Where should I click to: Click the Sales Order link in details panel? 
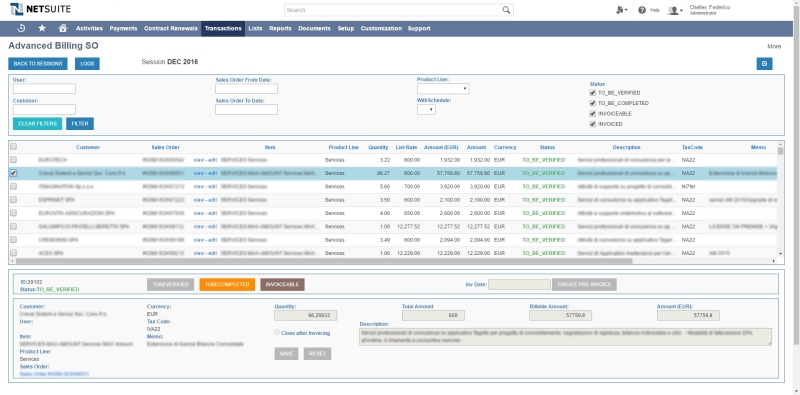(x=54, y=374)
